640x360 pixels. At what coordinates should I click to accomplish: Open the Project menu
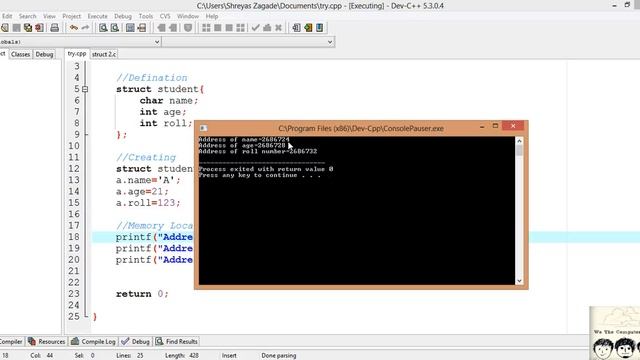(71, 16)
